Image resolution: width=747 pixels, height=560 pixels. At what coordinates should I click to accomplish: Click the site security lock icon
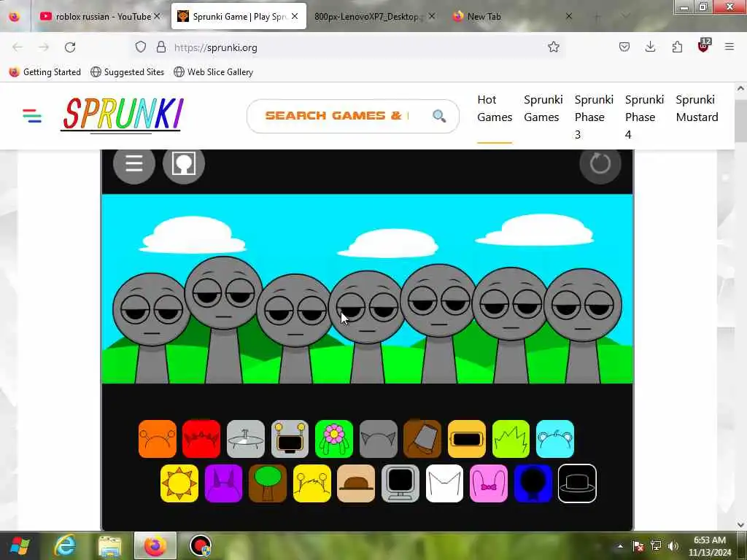point(161,47)
